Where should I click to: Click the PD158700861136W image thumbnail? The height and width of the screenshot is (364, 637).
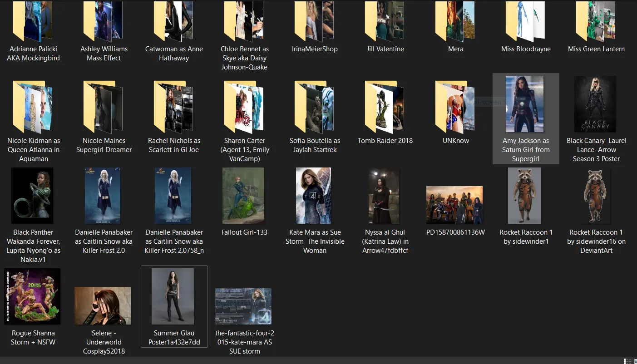coord(454,205)
